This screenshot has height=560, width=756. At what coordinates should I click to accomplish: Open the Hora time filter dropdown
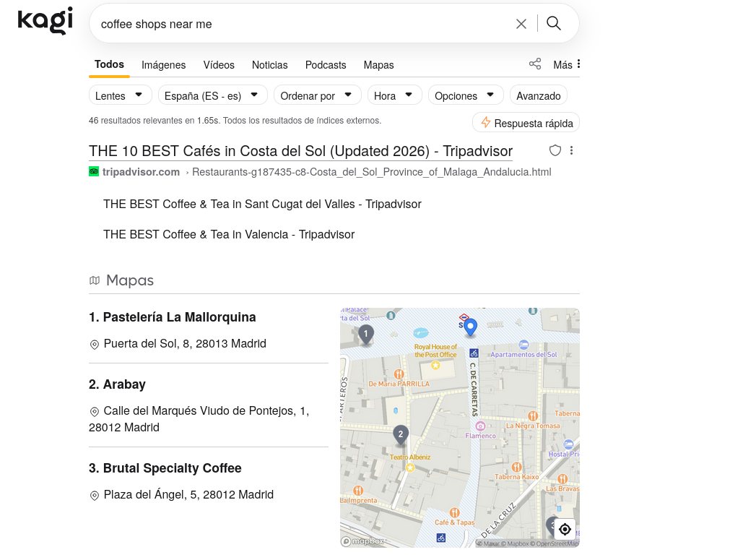tap(394, 95)
